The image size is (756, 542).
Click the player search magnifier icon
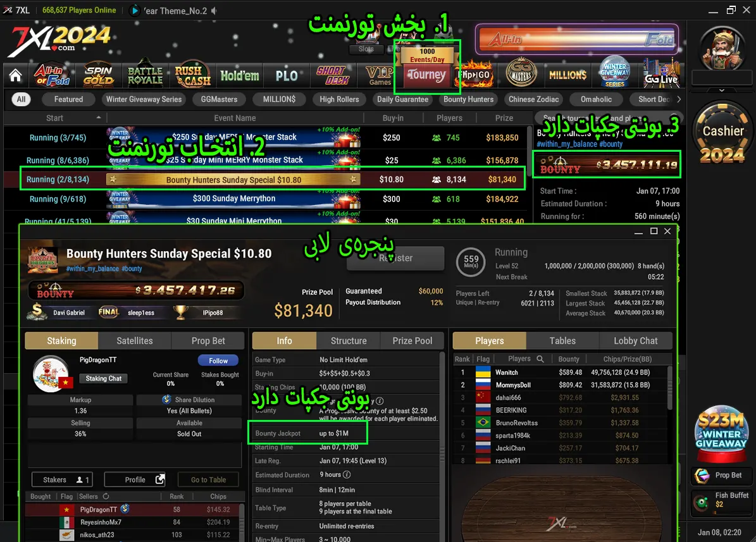[540, 359]
